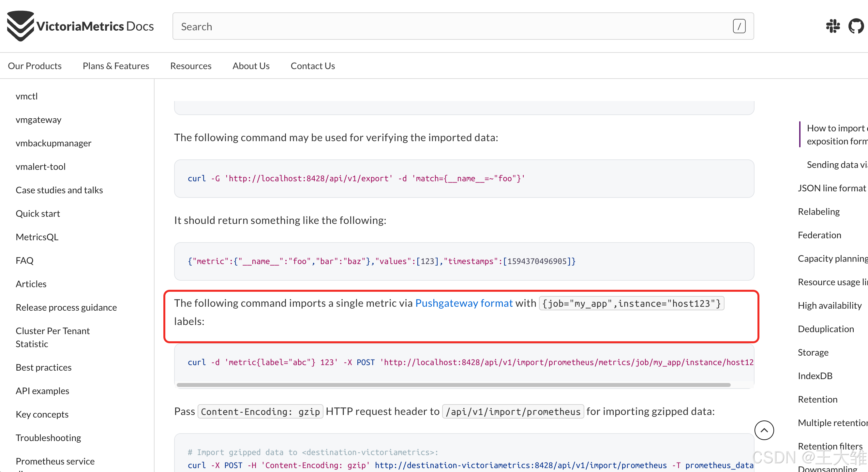Viewport: 868px width, 472px height.
Task: Click the VictoriaMetrics logo icon
Action: coord(20,26)
